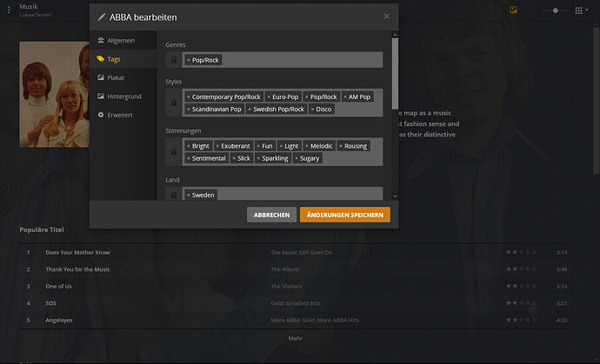Screen dimensions: 600x364
Task: Go to the Erweitert tab
Action: tap(123, 115)
